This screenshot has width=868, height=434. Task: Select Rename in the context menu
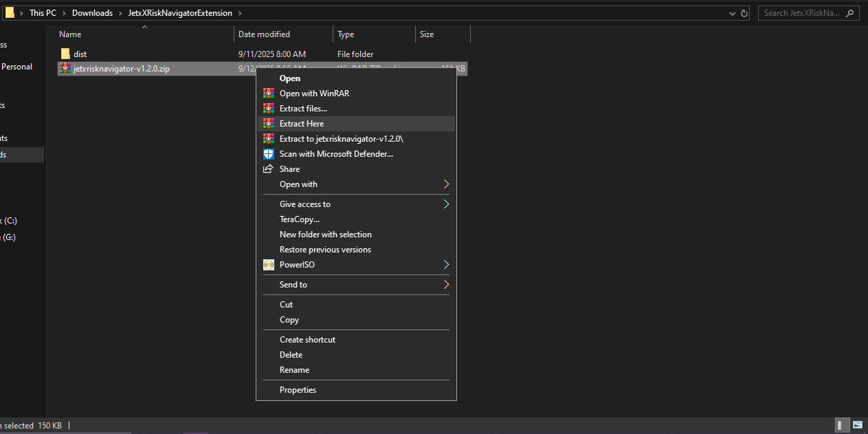tap(294, 370)
